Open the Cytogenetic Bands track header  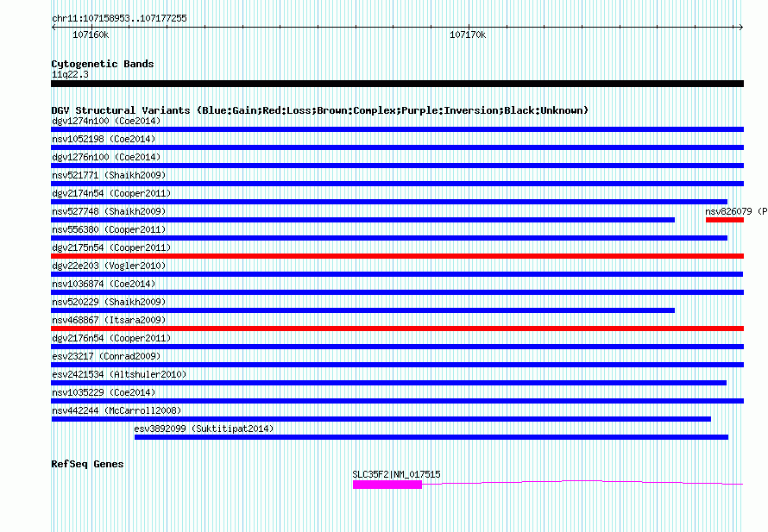point(102,64)
